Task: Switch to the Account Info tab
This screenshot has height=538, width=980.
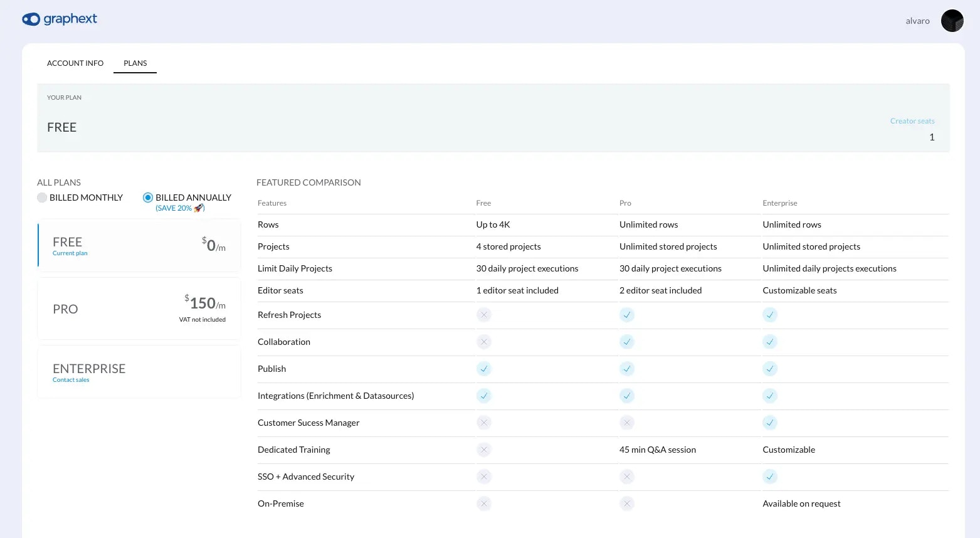Action: tap(75, 63)
